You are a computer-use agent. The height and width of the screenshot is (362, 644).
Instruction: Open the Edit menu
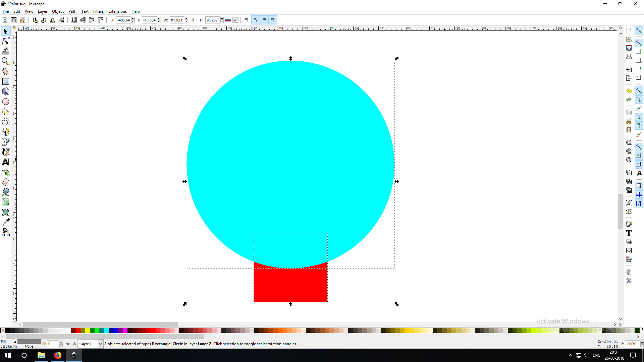pyautogui.click(x=17, y=11)
